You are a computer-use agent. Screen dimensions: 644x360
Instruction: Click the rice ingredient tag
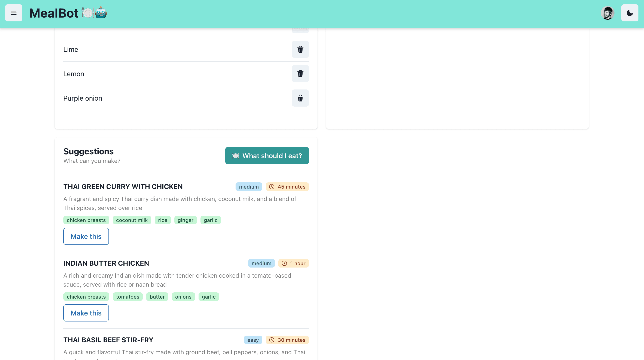point(163,220)
